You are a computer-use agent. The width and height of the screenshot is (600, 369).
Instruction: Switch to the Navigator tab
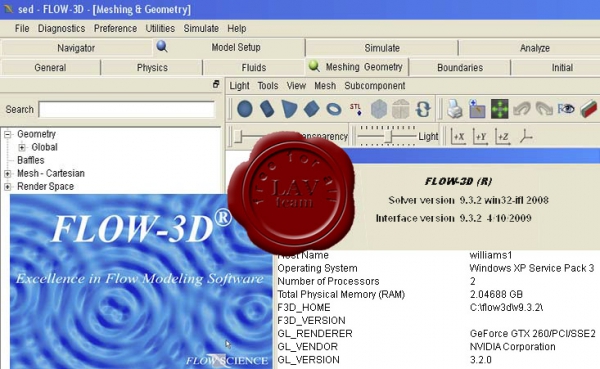[x=76, y=48]
